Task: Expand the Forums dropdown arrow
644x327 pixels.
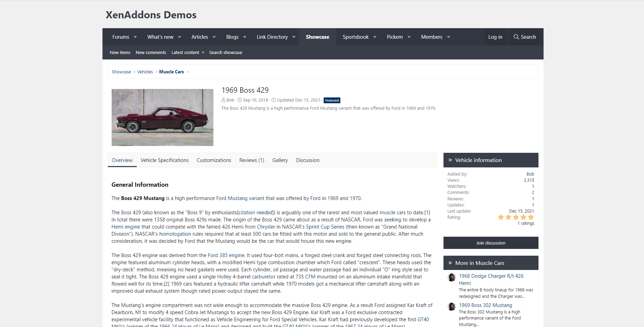Action: 135,37
